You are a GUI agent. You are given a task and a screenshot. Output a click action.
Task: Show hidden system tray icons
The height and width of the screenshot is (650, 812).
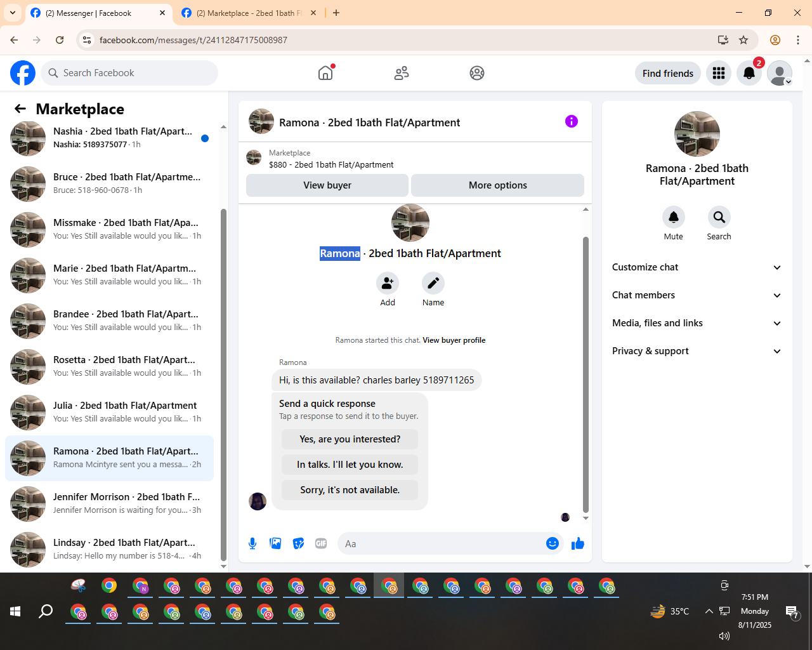709,611
